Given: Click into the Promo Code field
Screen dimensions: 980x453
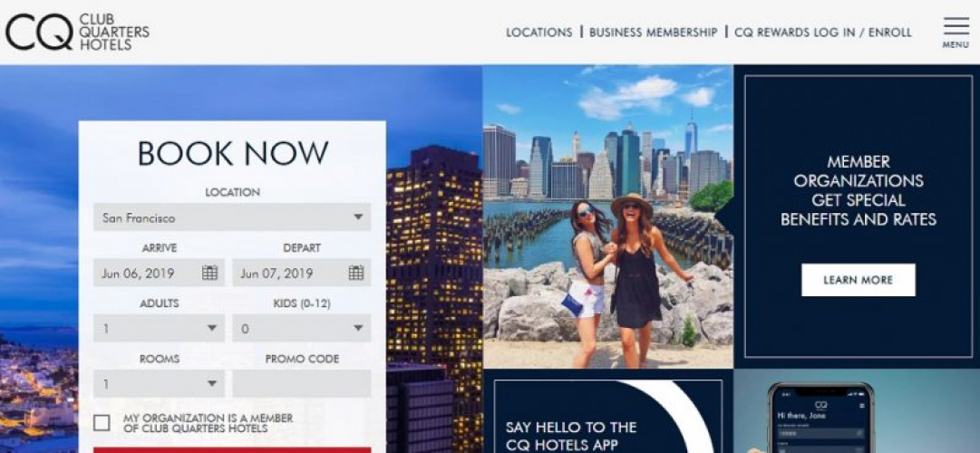Looking at the screenshot, I should tap(302, 383).
